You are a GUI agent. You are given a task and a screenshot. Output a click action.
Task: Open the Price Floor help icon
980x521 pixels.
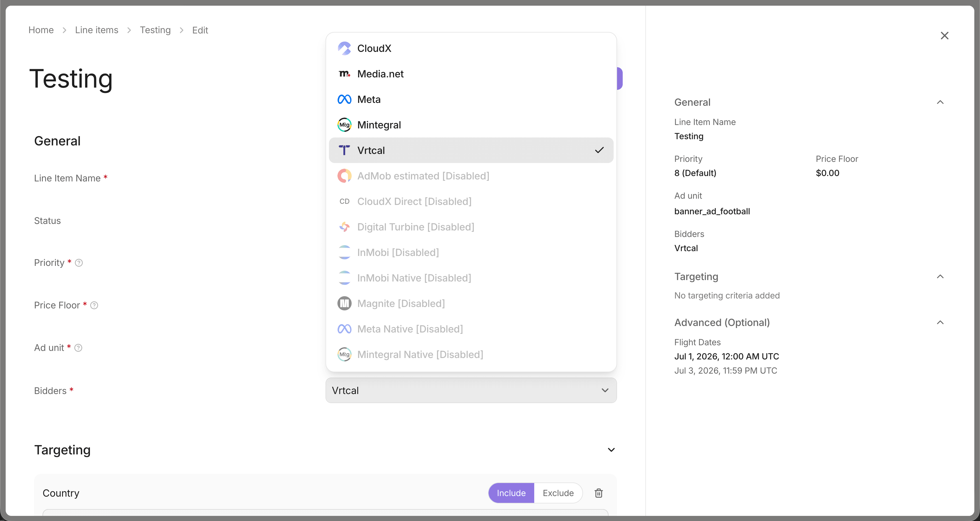coord(94,305)
